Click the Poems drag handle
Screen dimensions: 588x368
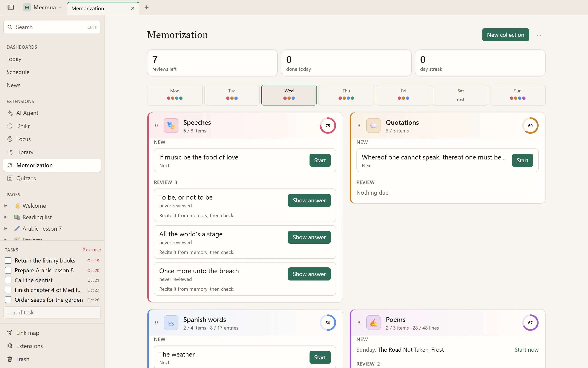click(359, 323)
